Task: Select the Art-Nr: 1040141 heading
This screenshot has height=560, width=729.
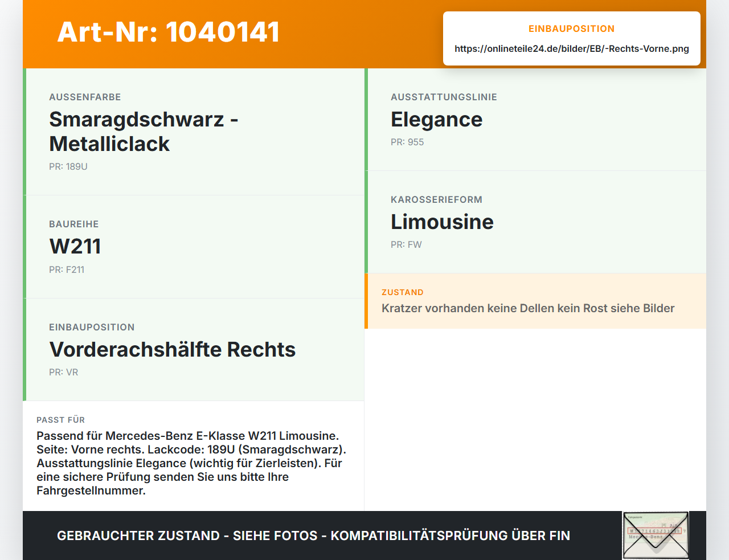Action: (x=169, y=32)
